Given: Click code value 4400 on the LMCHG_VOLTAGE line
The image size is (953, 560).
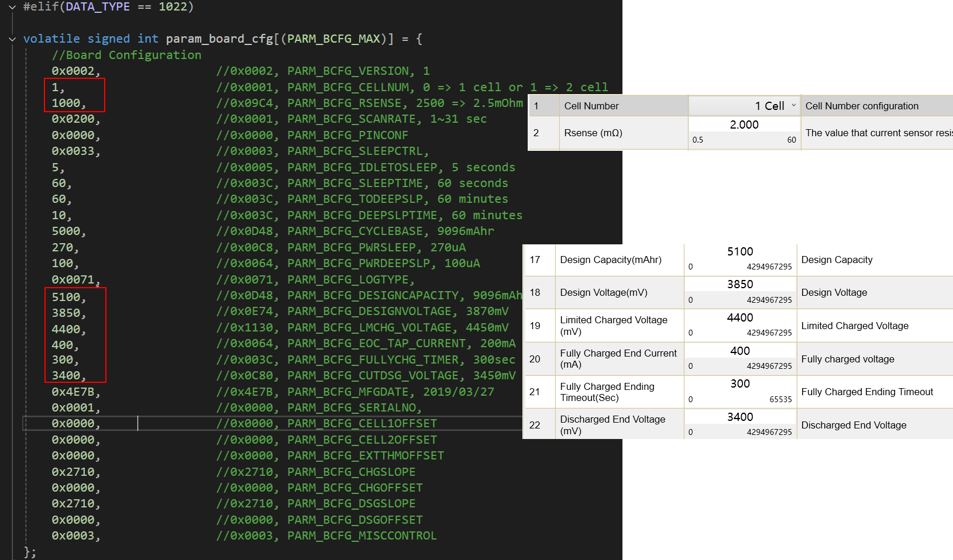Looking at the screenshot, I should 66,329.
